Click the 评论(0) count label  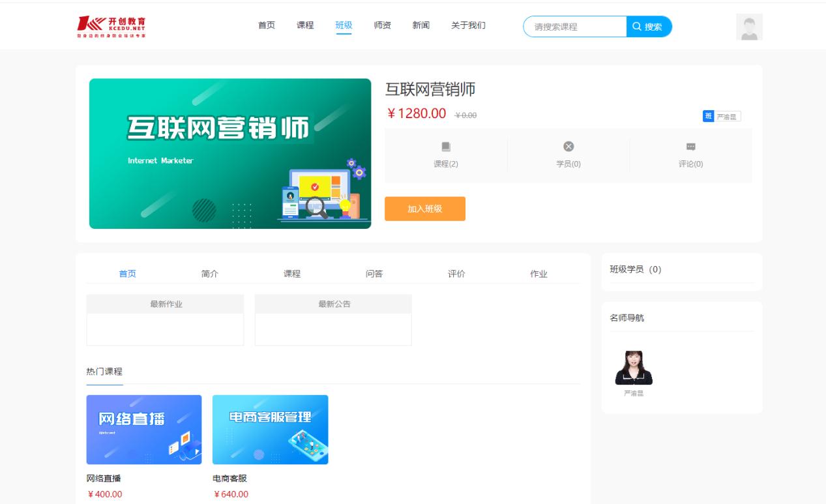[691, 164]
